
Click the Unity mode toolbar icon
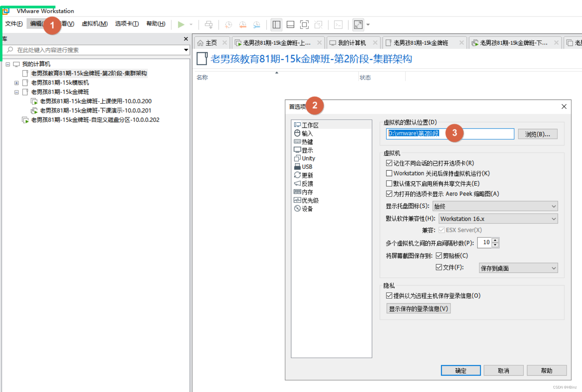318,24
